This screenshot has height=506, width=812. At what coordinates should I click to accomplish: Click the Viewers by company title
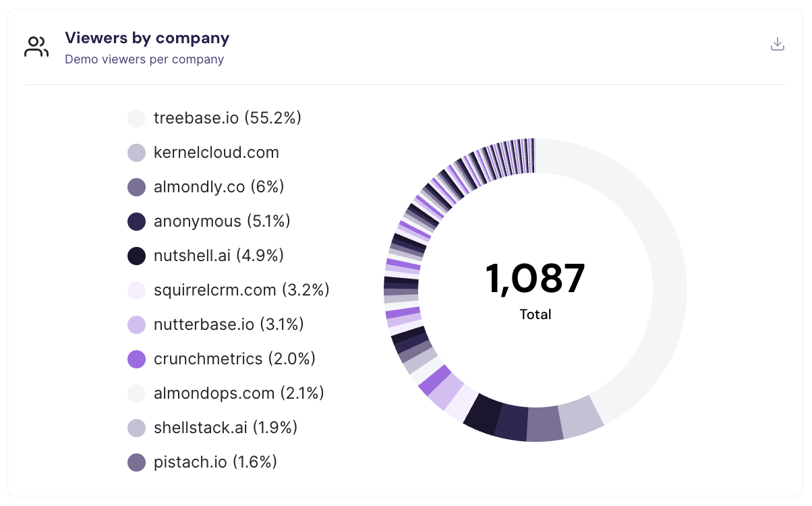[147, 38]
